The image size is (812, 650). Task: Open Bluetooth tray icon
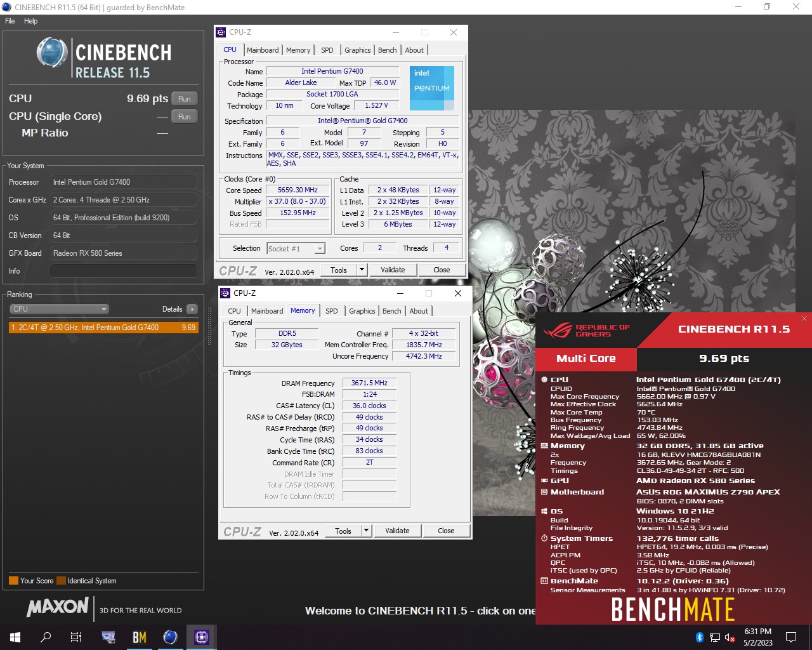click(700, 637)
